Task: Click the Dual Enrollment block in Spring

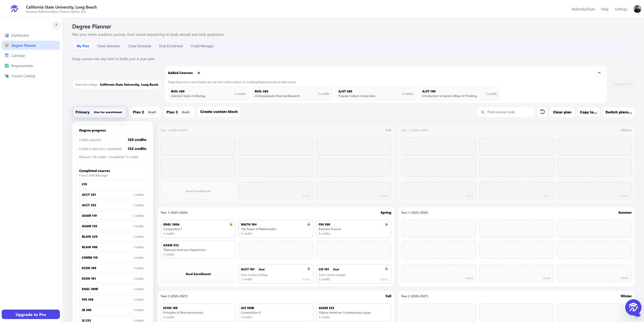Action: [198, 274]
